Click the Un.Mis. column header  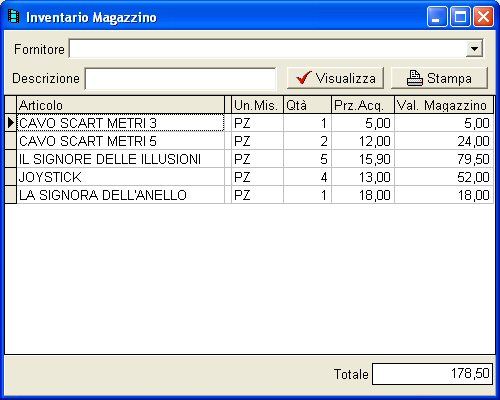click(x=257, y=105)
